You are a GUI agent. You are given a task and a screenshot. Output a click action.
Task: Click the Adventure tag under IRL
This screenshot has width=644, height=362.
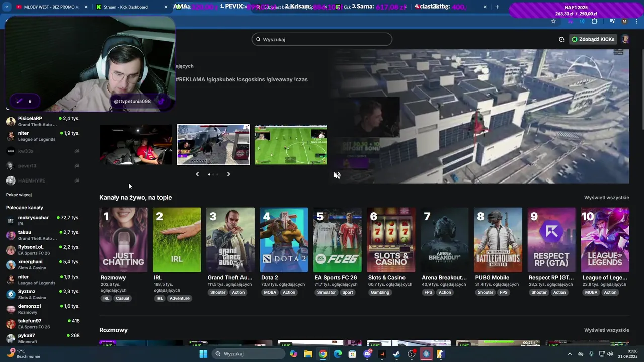click(x=179, y=298)
